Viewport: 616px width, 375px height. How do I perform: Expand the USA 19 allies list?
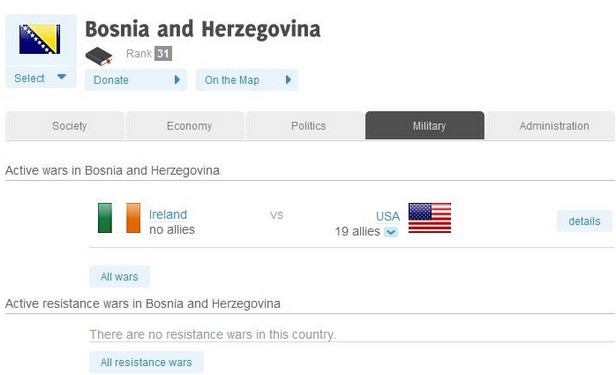[391, 232]
